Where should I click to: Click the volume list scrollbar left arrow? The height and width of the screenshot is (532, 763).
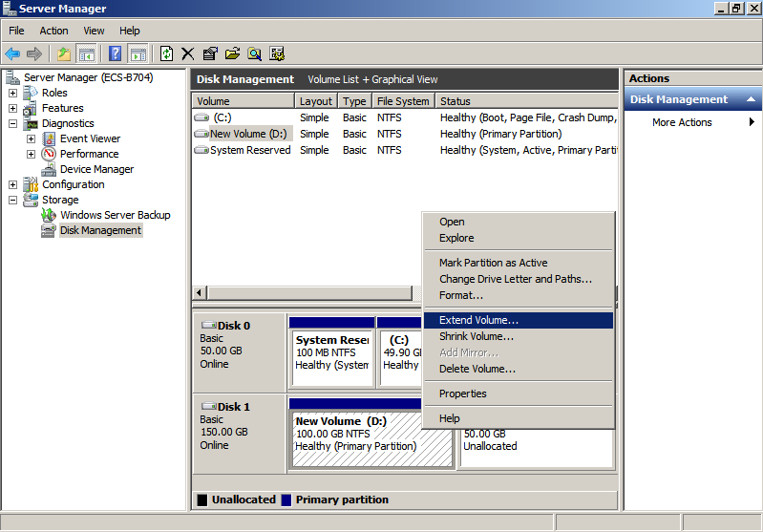(199, 292)
